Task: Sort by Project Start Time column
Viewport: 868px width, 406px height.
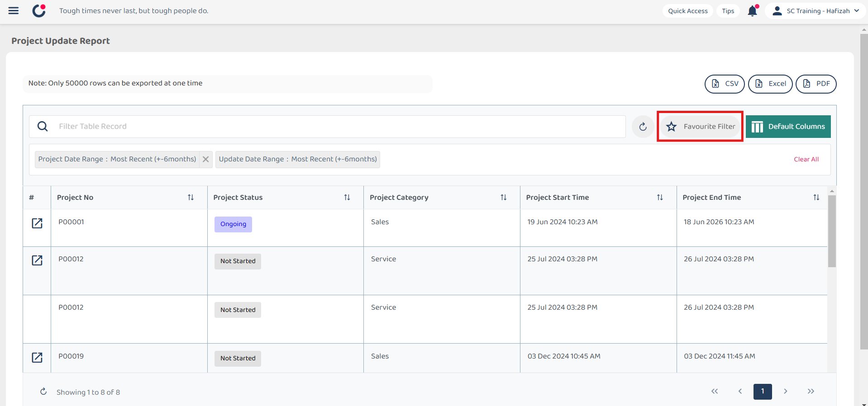Action: pyautogui.click(x=660, y=198)
